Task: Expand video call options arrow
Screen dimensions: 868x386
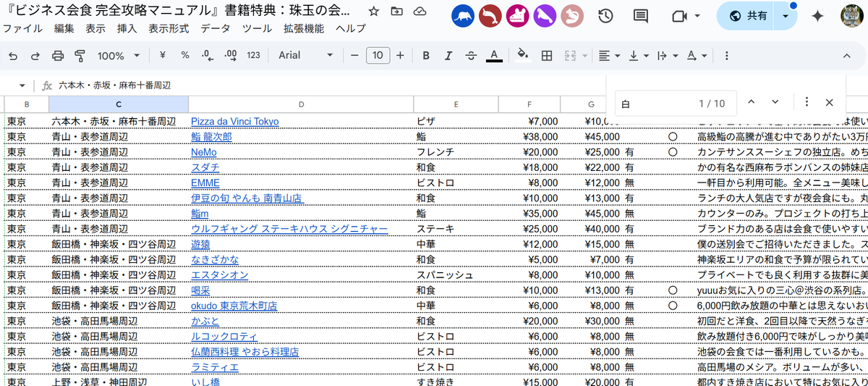Action: [697, 16]
